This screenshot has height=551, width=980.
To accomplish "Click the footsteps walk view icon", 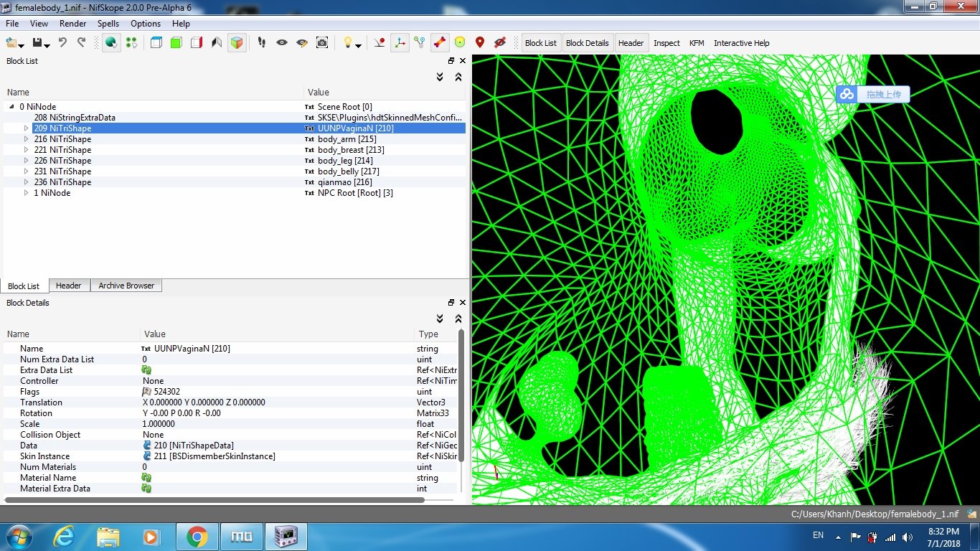I will (262, 43).
